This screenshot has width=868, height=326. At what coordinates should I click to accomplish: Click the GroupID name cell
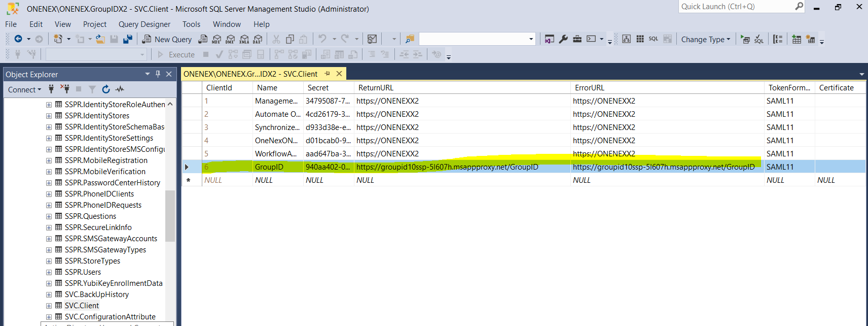coord(278,167)
